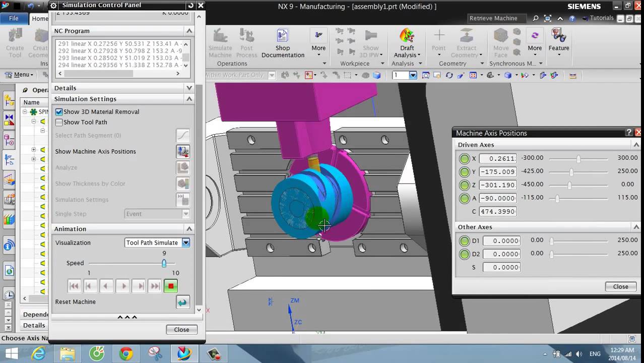Stop the simulation with the red square
The height and width of the screenshot is (363, 644).
(x=171, y=286)
